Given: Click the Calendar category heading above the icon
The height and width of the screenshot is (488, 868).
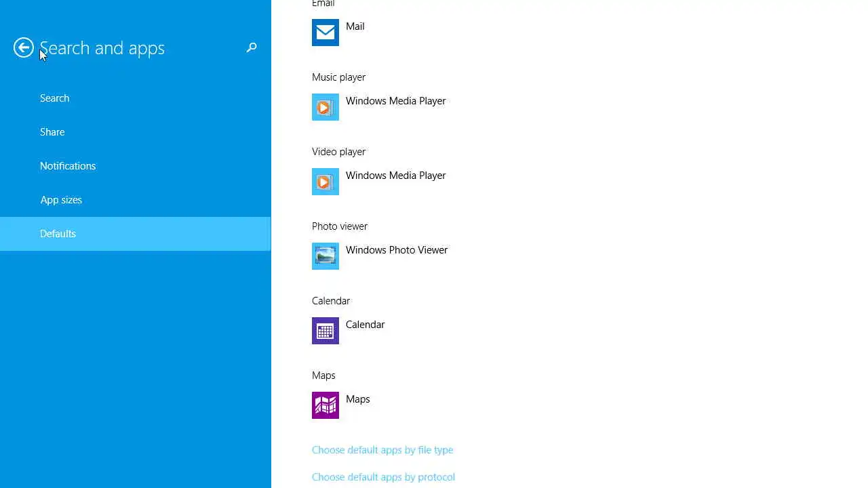Looking at the screenshot, I should 331,301.
